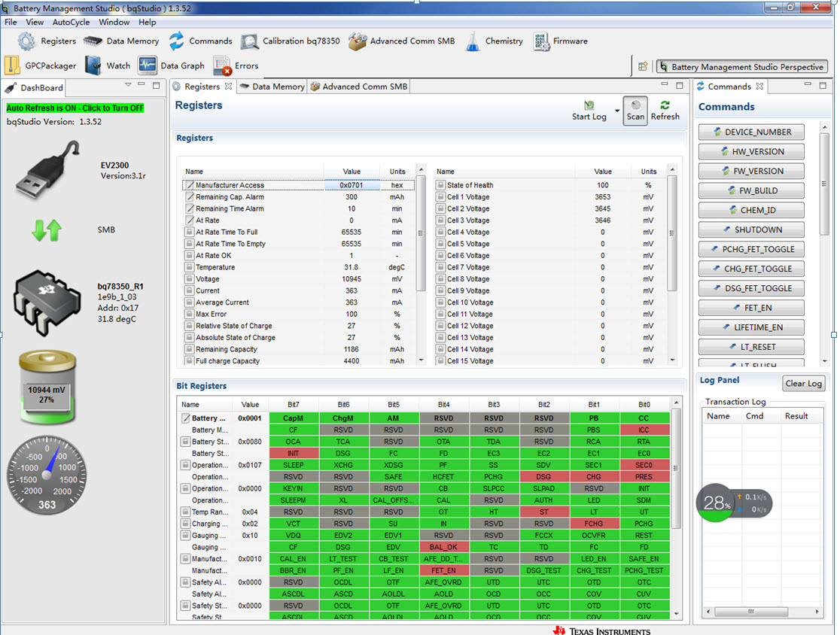This screenshot has width=840, height=635.
Task: Click the current gauge dial showing 363
Action: pyautogui.click(x=47, y=475)
